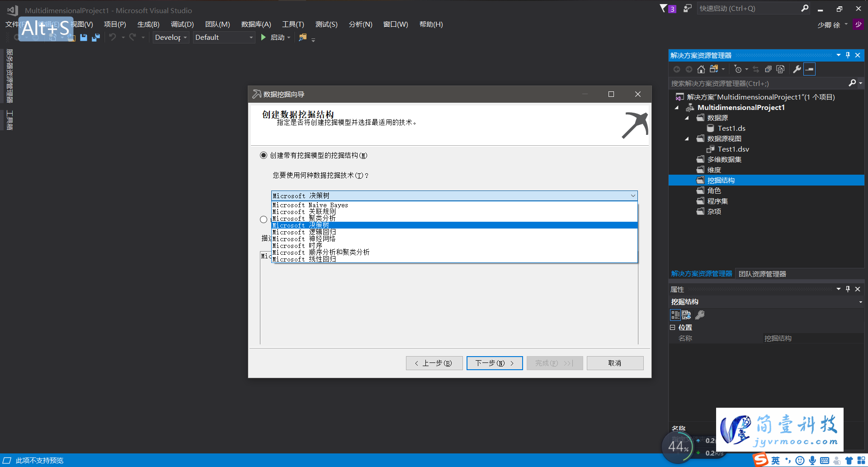Open Solution Explorer window position dropdown arrow
Screen dimensions: 868x467
coord(839,55)
